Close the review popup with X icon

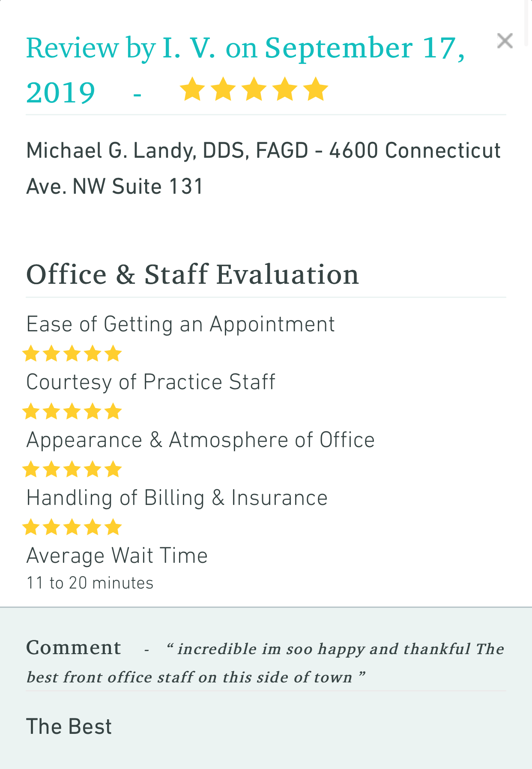click(505, 41)
